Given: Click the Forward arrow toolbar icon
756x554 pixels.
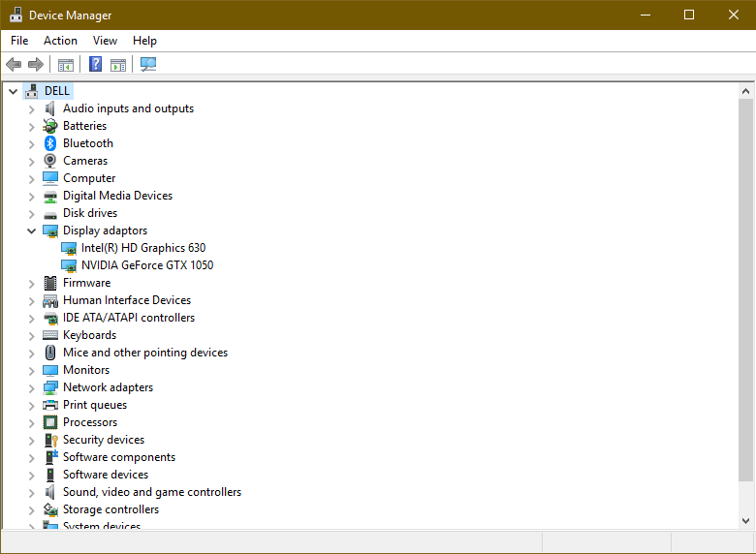Looking at the screenshot, I should (x=36, y=64).
